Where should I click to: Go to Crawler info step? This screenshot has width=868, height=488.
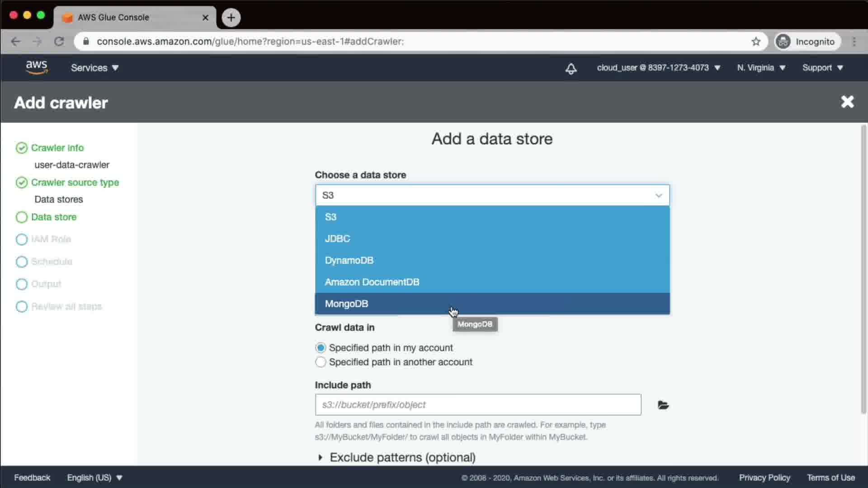57,148
